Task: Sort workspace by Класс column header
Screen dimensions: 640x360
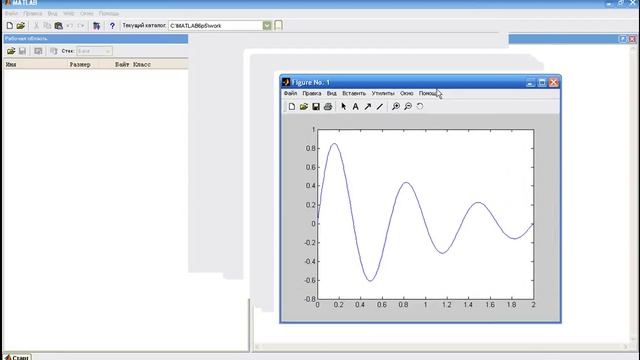Action: point(142,64)
